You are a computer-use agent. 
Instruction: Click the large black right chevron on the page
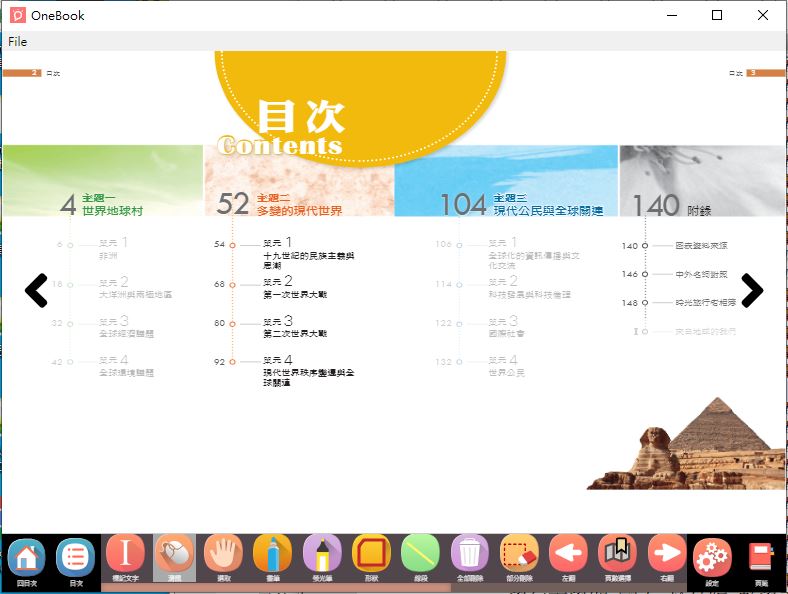[751, 291]
